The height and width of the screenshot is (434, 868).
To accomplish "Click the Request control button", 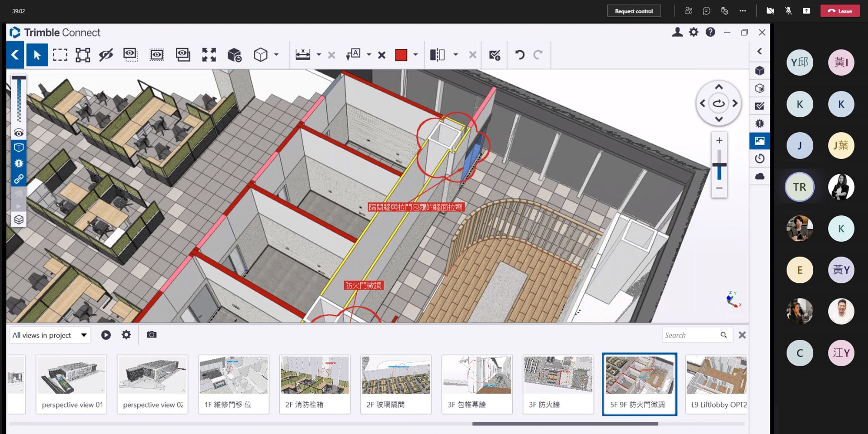I will click(633, 11).
